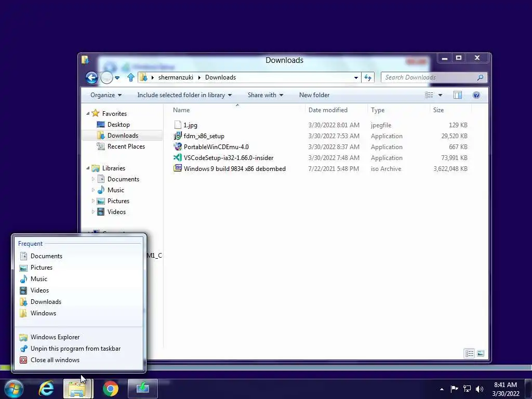The height and width of the screenshot is (399, 532).
Task: Click the volume speaker tray icon
Action: 480,389
